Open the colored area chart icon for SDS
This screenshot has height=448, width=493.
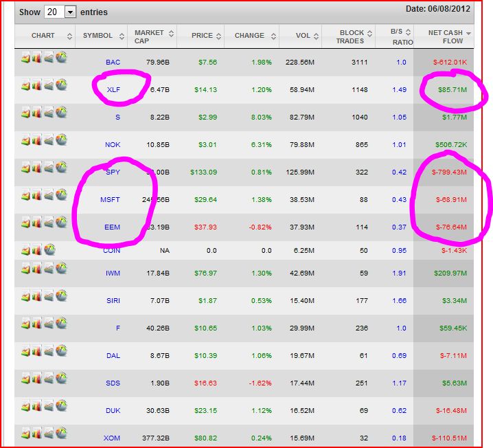coord(26,379)
